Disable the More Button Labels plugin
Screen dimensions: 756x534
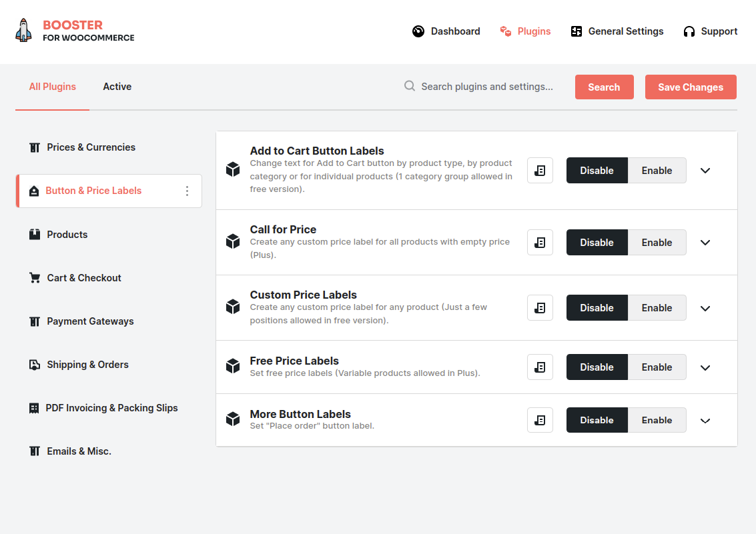597,421
